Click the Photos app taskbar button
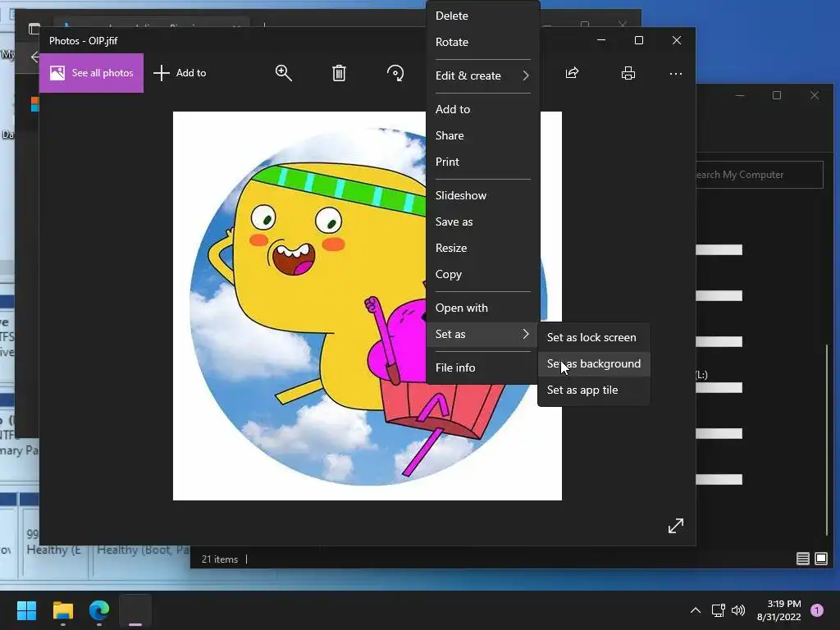This screenshot has height=630, width=840. tap(135, 610)
